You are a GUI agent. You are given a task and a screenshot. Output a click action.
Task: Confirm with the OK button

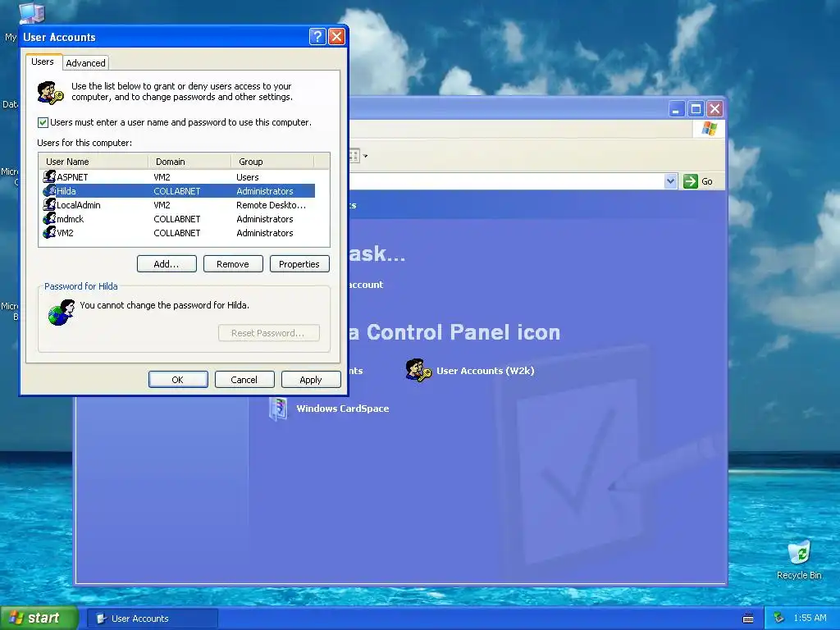[x=178, y=379]
